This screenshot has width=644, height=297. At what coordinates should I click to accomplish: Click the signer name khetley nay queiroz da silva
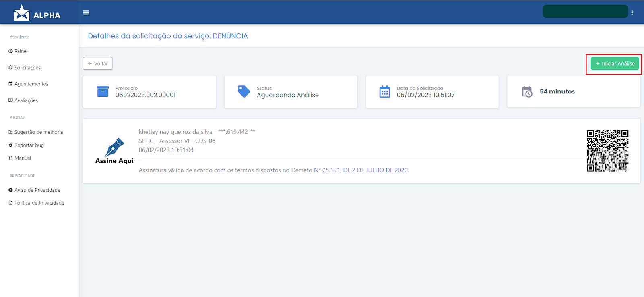coord(175,132)
